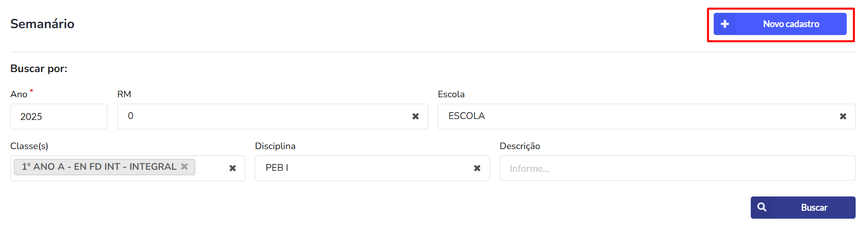Click the Semanário page heading

(x=43, y=24)
